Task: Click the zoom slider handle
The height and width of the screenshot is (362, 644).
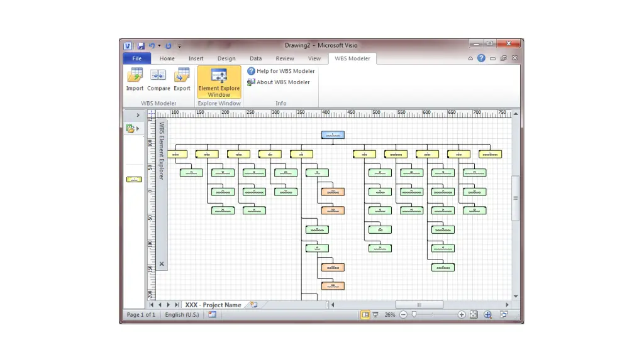Action: click(414, 314)
